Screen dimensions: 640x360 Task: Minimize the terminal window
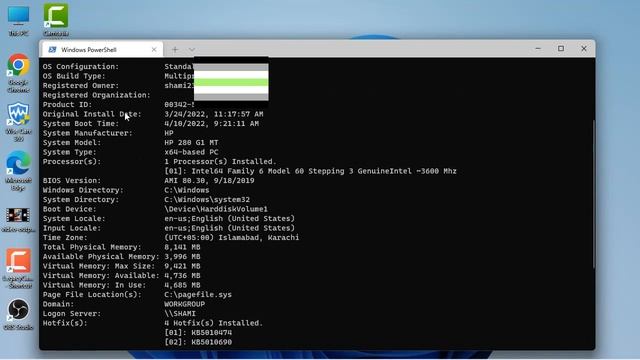(x=538, y=49)
